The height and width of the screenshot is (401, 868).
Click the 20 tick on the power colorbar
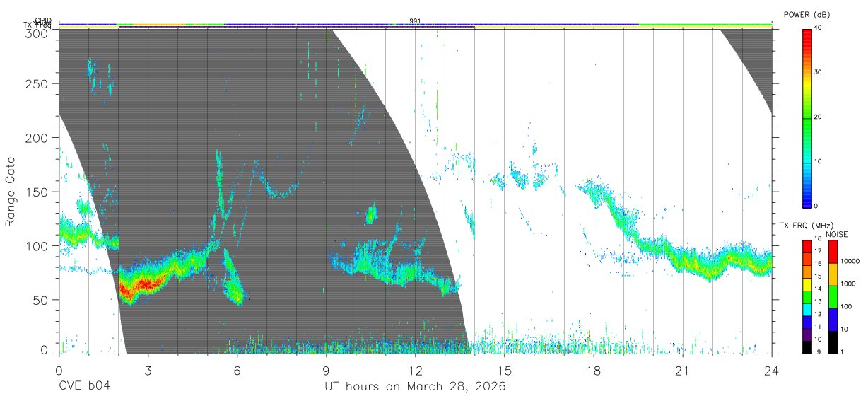(x=819, y=117)
